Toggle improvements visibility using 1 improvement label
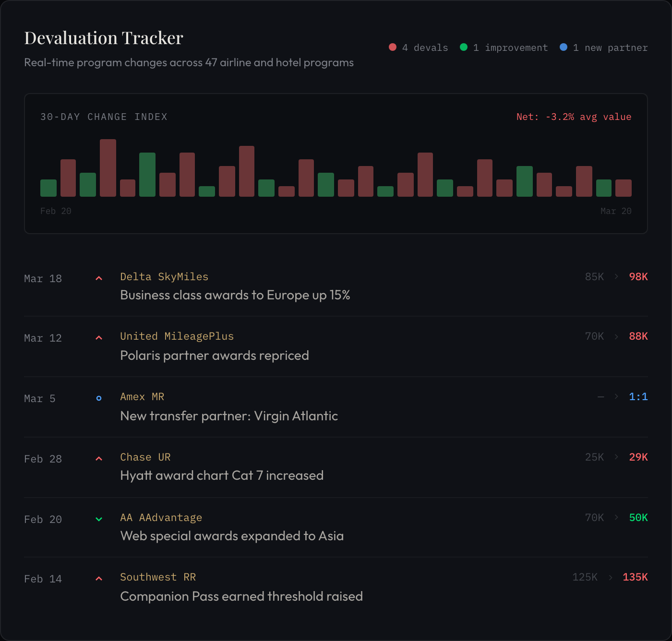 [510, 47]
